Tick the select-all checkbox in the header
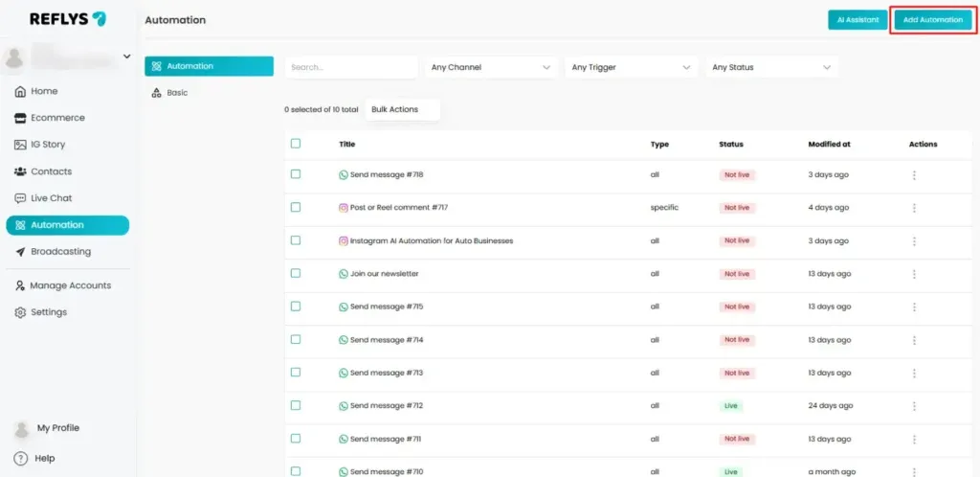The height and width of the screenshot is (477, 980). click(x=296, y=144)
